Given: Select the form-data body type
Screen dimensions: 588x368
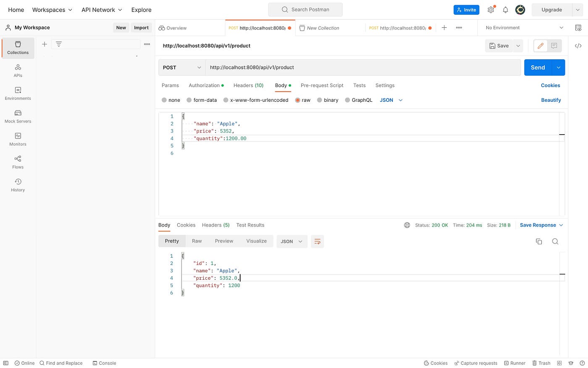Looking at the screenshot, I should point(202,100).
